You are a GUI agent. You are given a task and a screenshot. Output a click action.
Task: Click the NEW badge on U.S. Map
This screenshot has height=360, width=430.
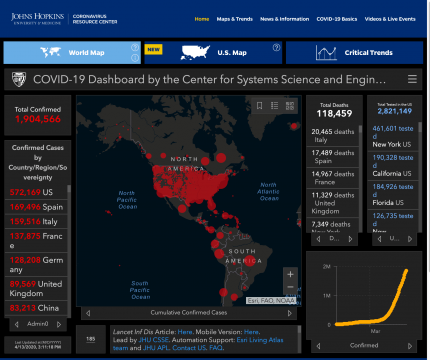[154, 49]
